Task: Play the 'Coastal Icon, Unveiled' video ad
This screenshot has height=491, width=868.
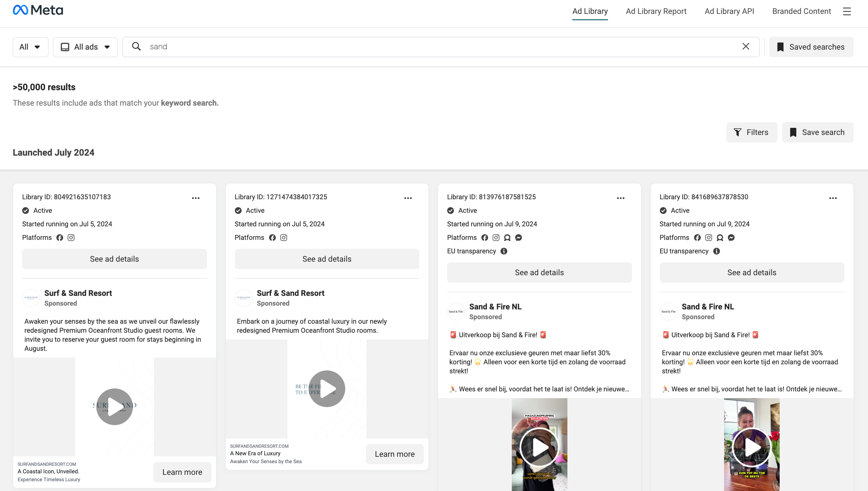Action: tap(115, 407)
